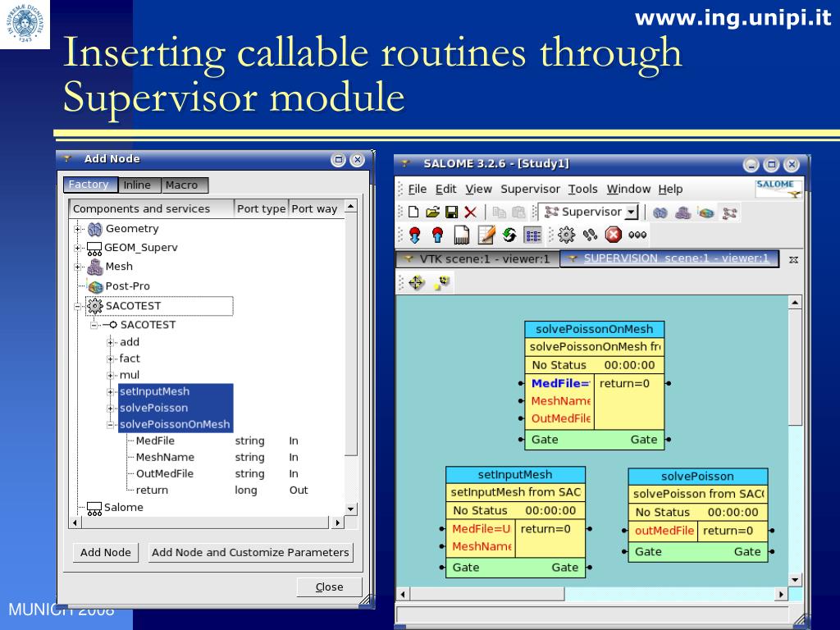Click the Components and services column header
Screen dimensions: 840x630
(152, 209)
